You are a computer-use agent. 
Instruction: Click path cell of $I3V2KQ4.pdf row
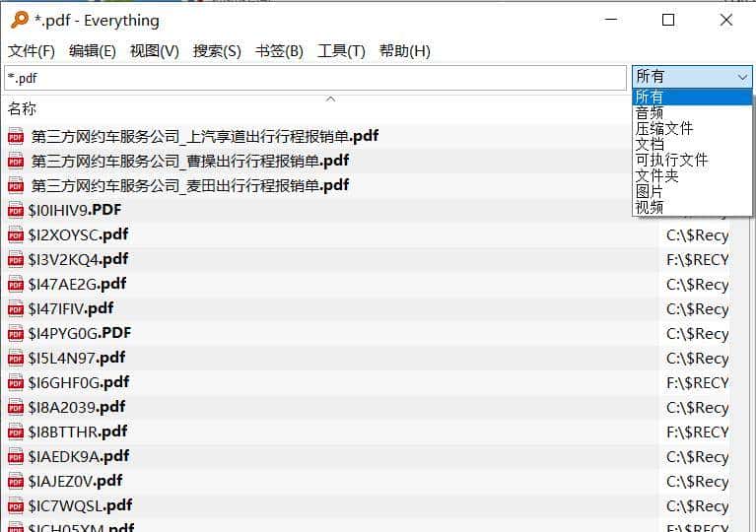pos(697,260)
